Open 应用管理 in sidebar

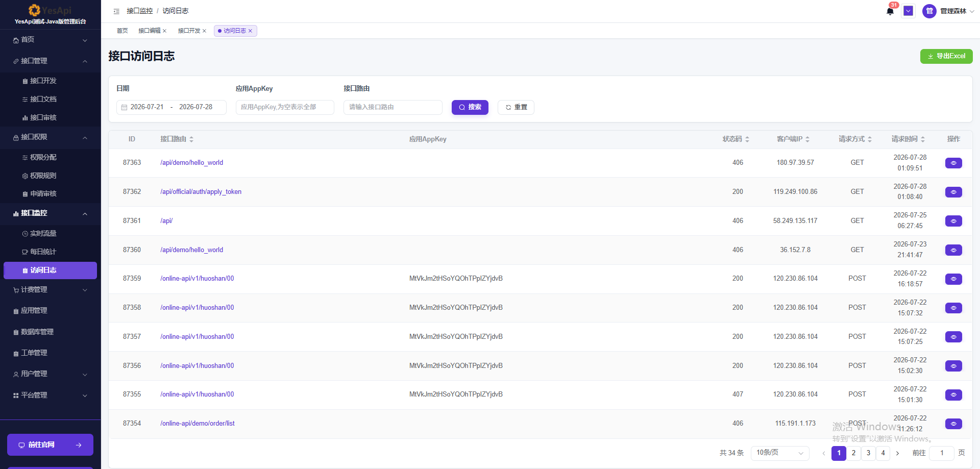coord(50,311)
